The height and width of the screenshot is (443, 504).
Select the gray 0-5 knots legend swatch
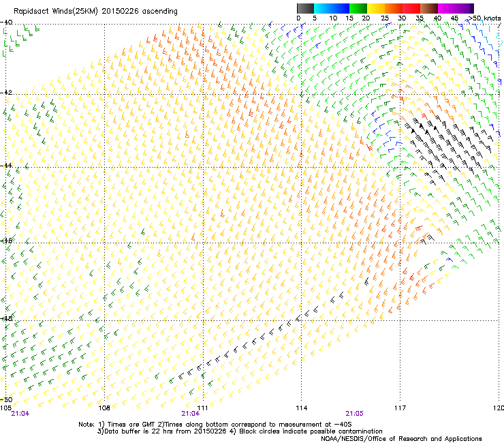[x=305, y=8]
